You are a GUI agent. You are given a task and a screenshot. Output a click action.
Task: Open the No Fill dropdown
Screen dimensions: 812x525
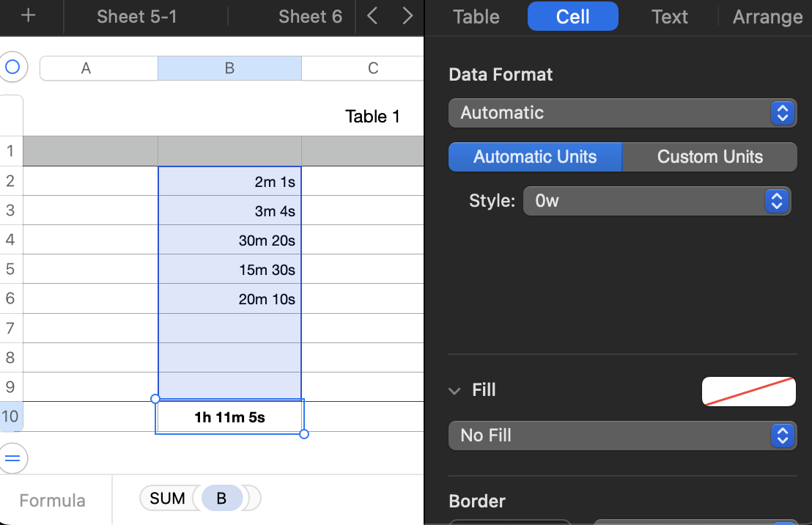pos(622,436)
